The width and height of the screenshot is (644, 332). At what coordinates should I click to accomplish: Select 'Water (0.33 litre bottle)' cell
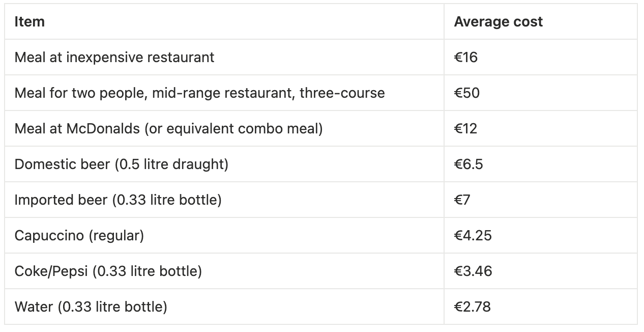224,307
